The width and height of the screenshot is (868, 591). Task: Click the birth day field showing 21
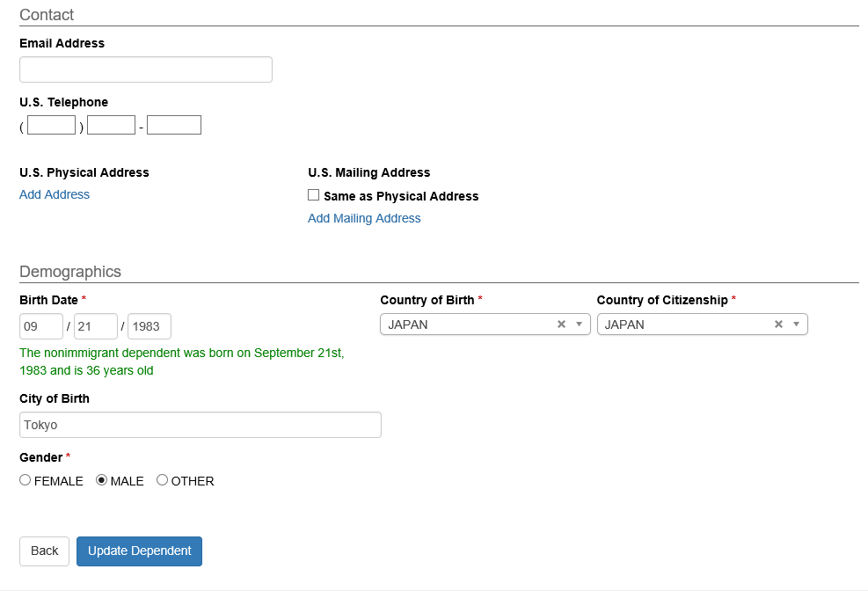coord(95,326)
